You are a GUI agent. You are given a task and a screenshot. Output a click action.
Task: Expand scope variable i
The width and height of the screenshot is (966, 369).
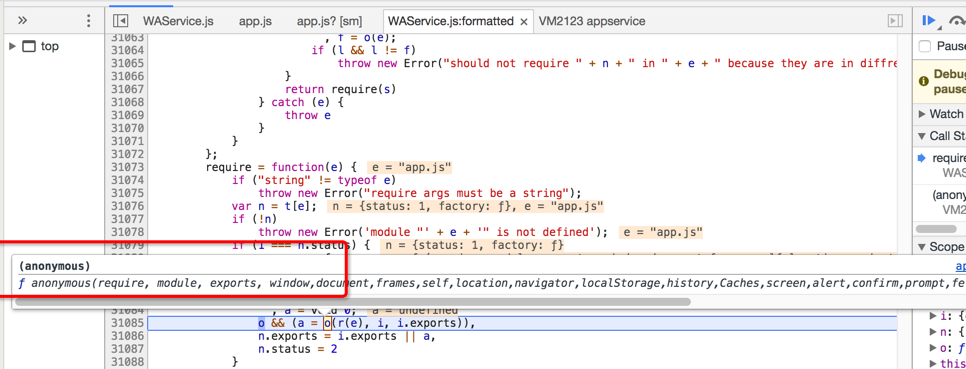pos(934,316)
